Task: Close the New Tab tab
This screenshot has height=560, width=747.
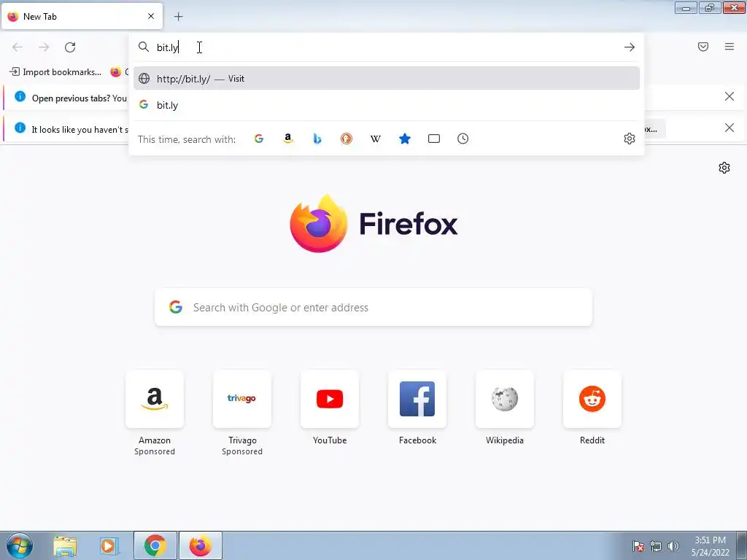Action: coord(151,16)
